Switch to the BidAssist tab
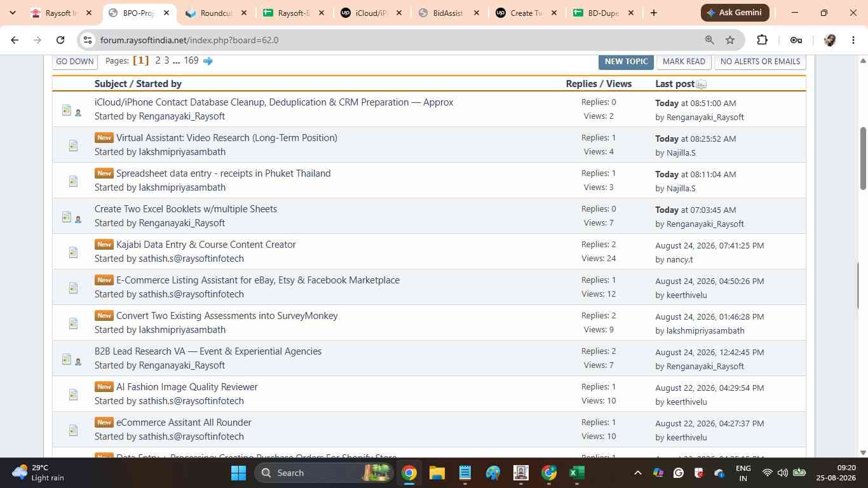Image resolution: width=868 pixels, height=488 pixels. (x=447, y=13)
